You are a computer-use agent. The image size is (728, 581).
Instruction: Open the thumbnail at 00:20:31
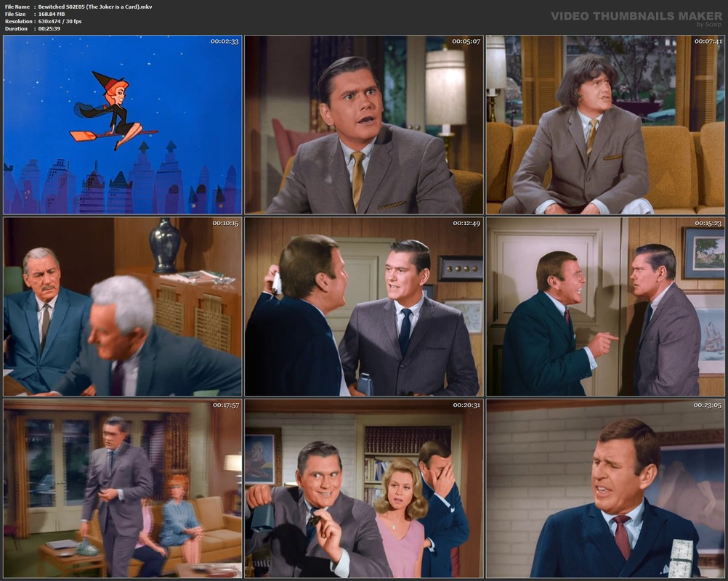364,489
